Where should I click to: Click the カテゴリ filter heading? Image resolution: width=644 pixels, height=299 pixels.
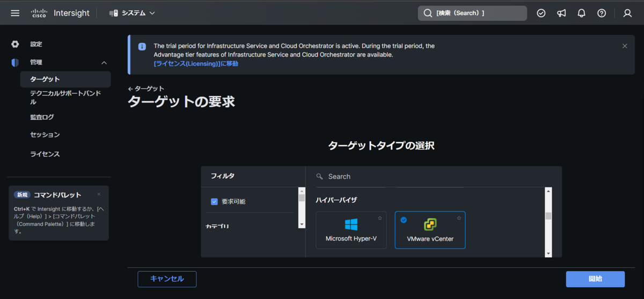click(217, 226)
